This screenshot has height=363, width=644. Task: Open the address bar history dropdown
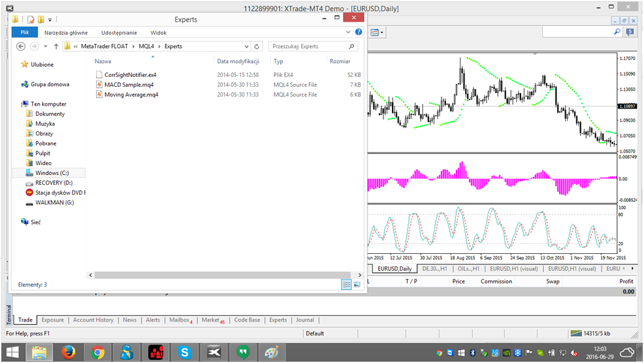click(x=247, y=47)
